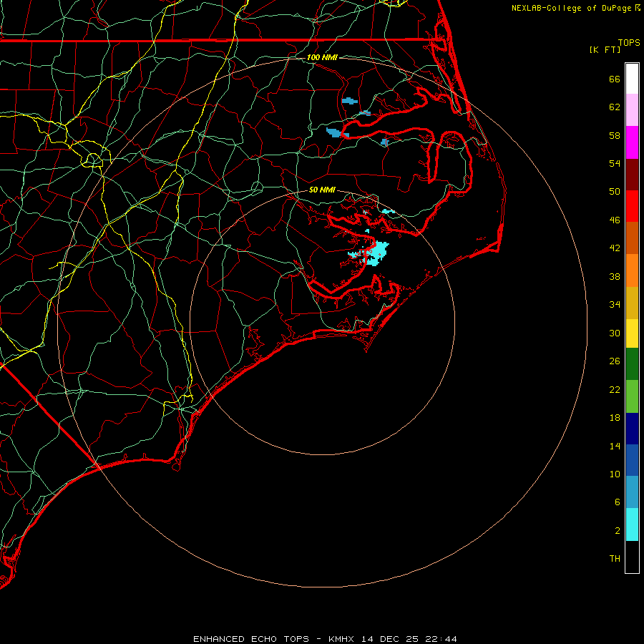Click the legend value 58

[615, 135]
